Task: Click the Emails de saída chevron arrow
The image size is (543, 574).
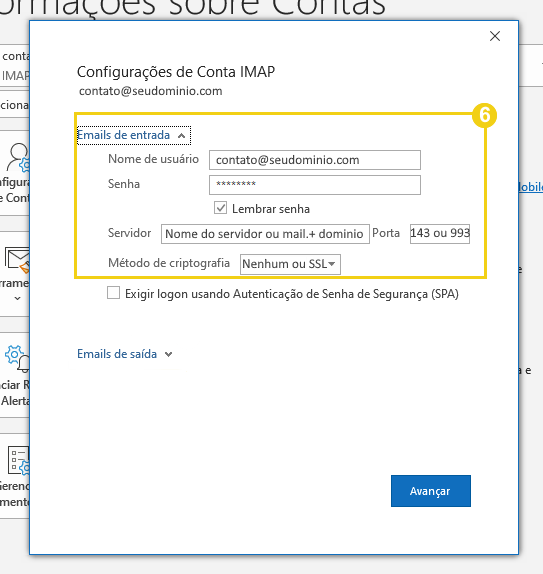Action: [168, 354]
